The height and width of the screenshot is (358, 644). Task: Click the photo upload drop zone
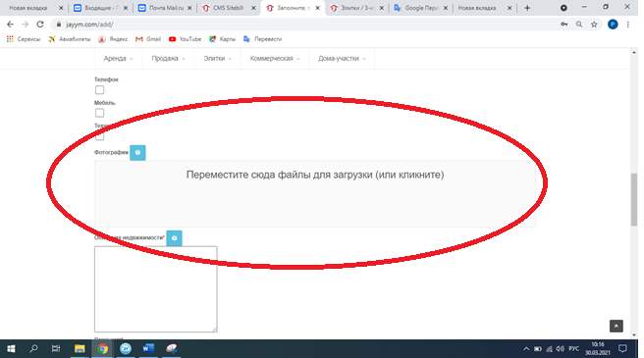[315, 193]
